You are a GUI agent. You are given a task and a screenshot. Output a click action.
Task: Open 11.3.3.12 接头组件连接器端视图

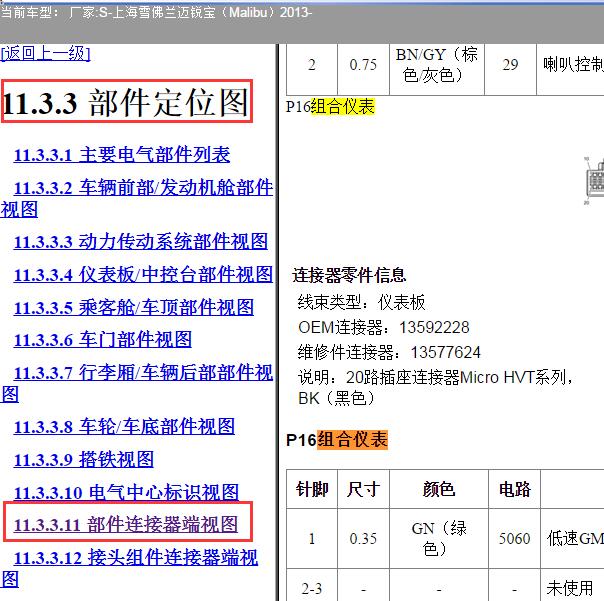tap(129, 568)
